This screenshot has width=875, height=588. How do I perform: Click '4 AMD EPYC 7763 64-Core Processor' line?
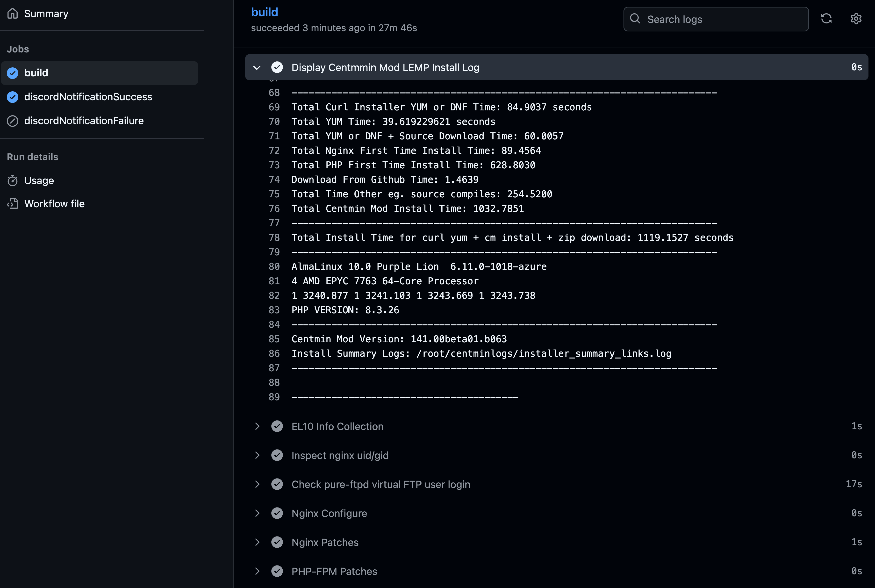pos(385,281)
